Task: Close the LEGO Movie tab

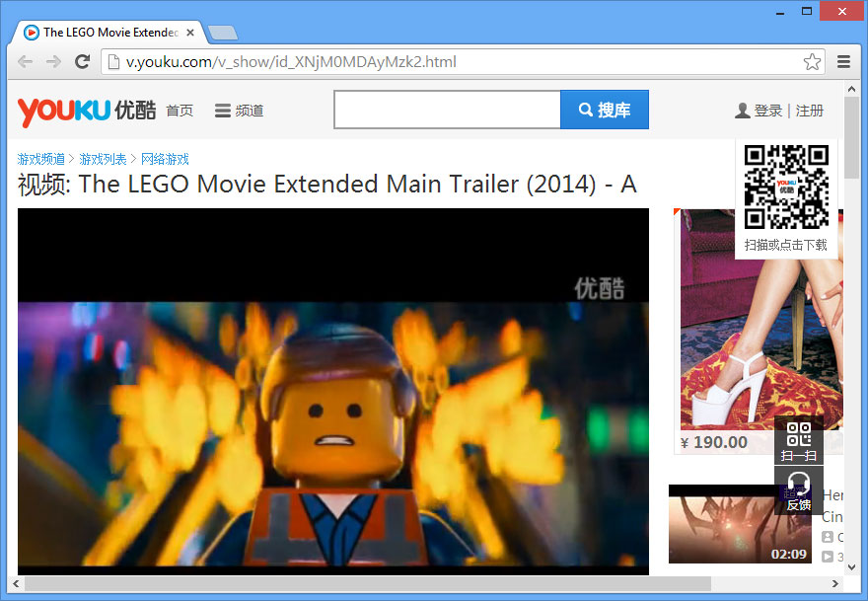Action: 189,33
